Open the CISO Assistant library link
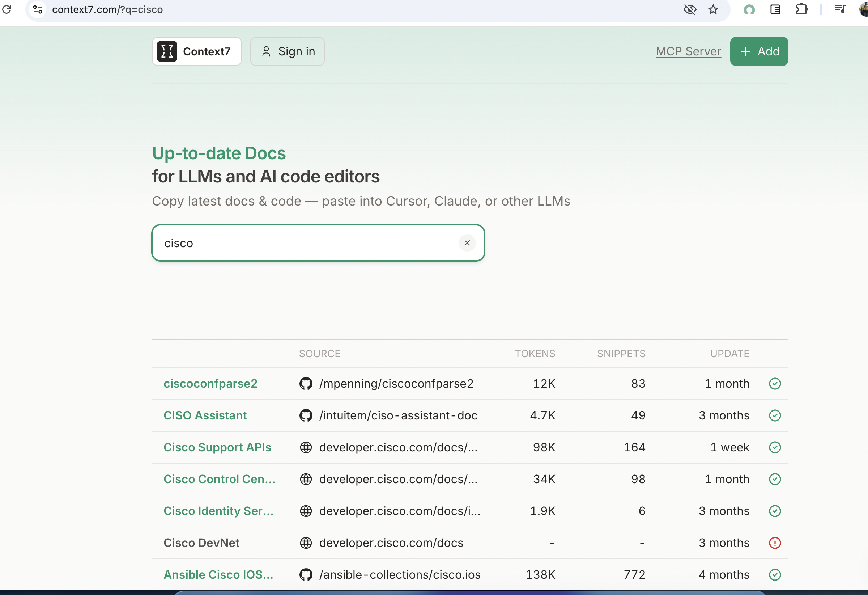Image resolution: width=868 pixels, height=595 pixels. click(x=205, y=415)
